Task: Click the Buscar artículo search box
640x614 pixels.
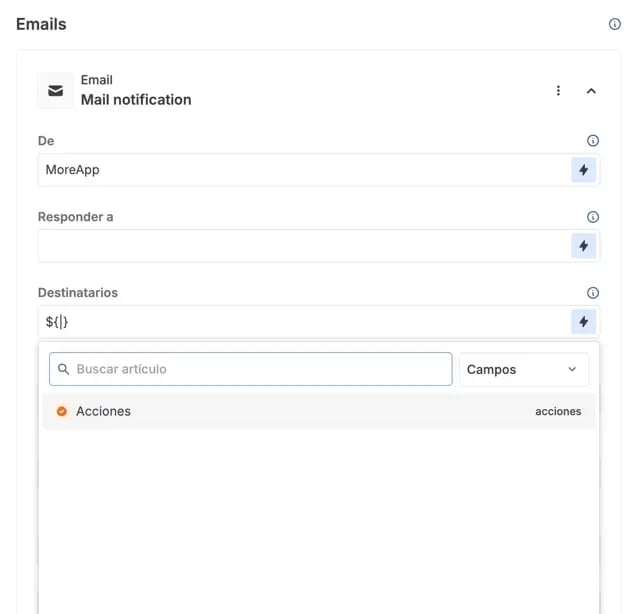Action: (x=260, y=369)
